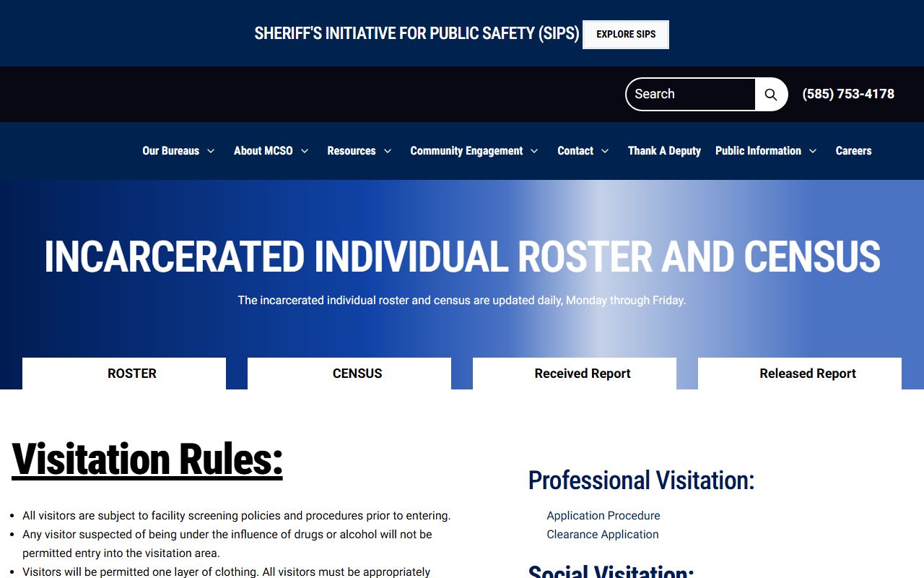This screenshot has width=924, height=578.
Task: Expand the Community Engagement dropdown chevron
Action: point(534,151)
